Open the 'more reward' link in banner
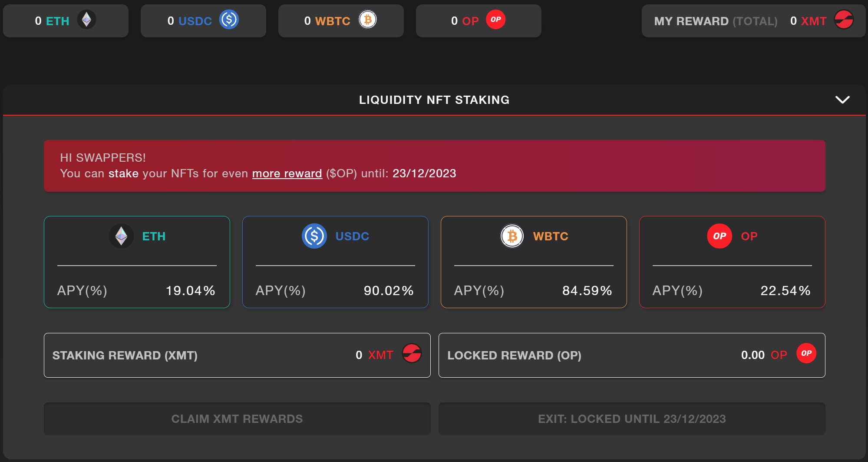This screenshot has height=462, width=868. [287, 173]
